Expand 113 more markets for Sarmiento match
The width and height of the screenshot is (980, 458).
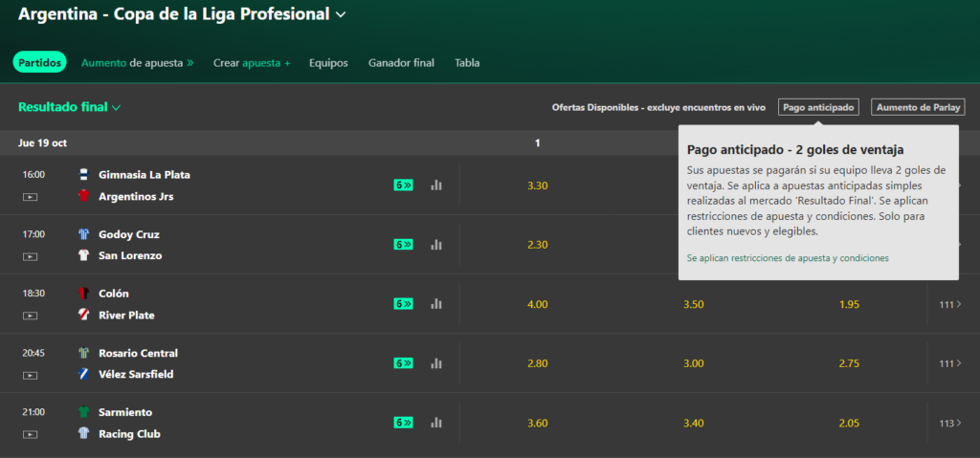(x=950, y=423)
